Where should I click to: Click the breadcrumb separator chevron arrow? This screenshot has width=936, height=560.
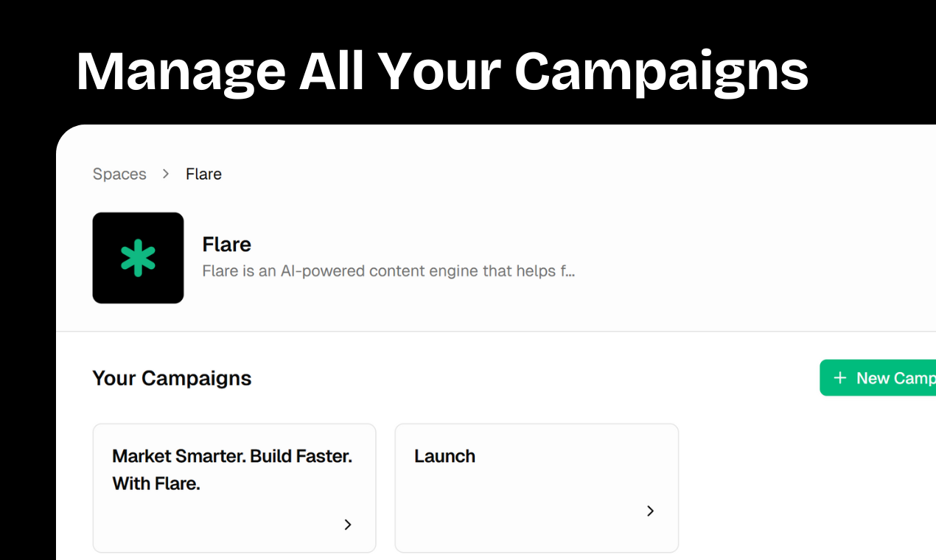click(166, 174)
